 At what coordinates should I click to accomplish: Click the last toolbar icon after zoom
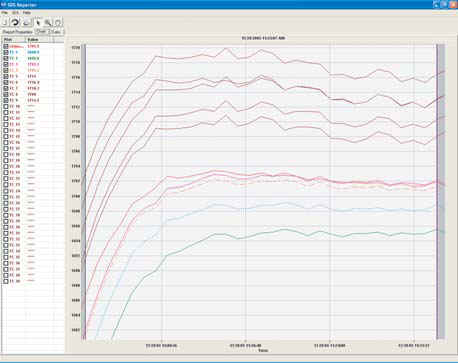58,22
